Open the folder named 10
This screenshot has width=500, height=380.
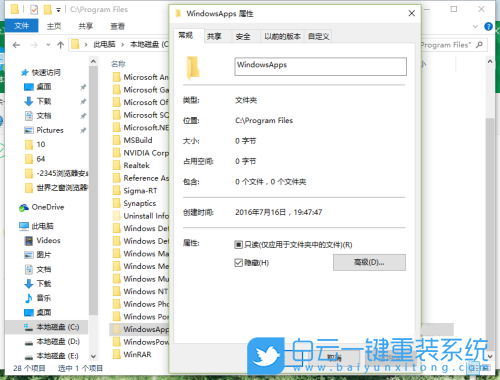click(41, 144)
